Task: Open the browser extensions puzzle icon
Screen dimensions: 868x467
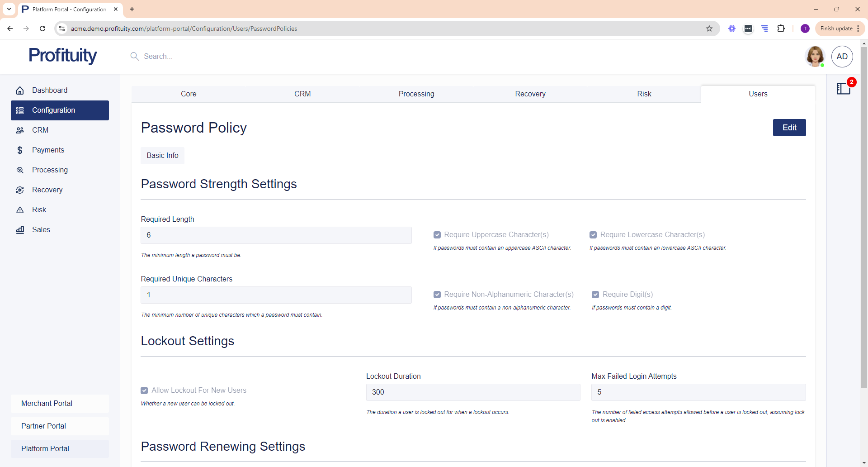Action: tap(781, 29)
